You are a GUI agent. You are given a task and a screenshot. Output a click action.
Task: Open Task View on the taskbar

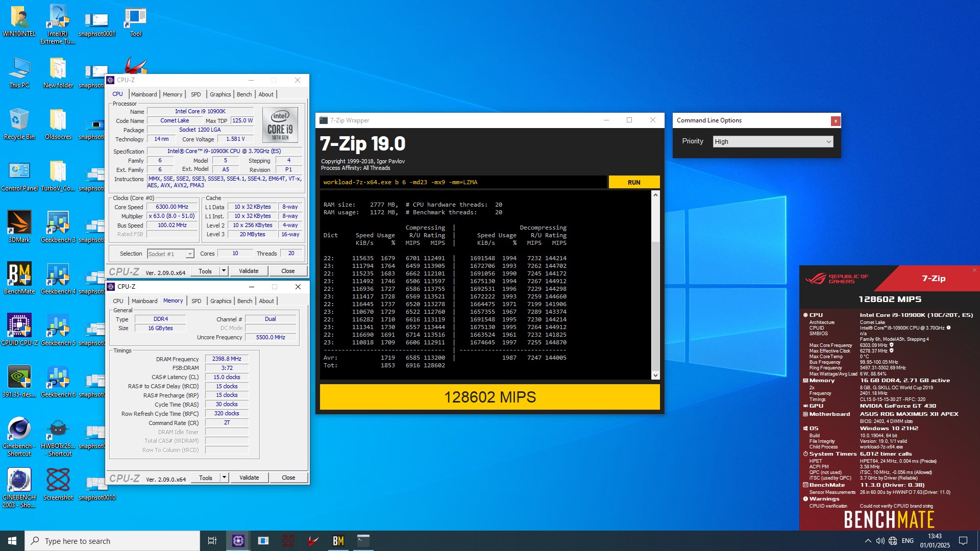coord(212,541)
